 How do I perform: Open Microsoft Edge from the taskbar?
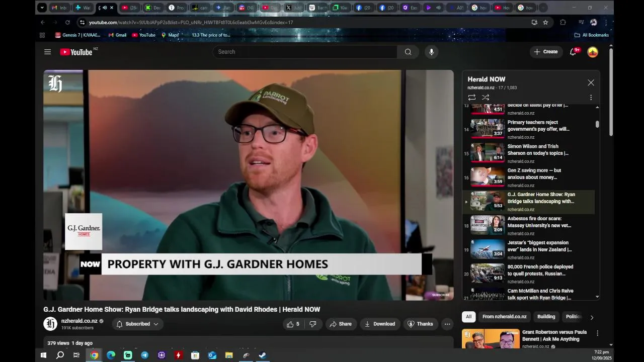[111, 355]
